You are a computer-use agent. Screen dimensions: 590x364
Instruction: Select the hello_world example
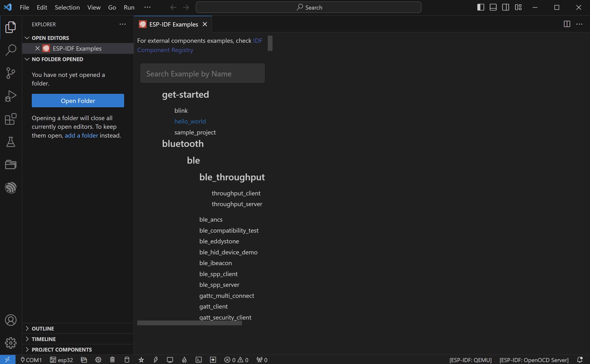tap(190, 121)
